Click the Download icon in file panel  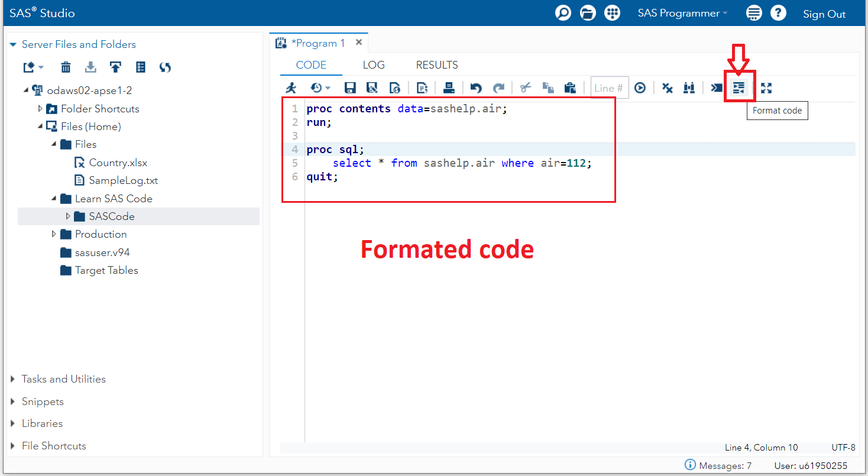coord(90,67)
